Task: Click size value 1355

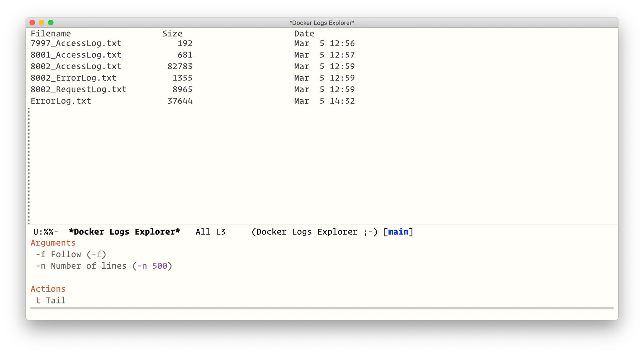Action: pos(183,78)
